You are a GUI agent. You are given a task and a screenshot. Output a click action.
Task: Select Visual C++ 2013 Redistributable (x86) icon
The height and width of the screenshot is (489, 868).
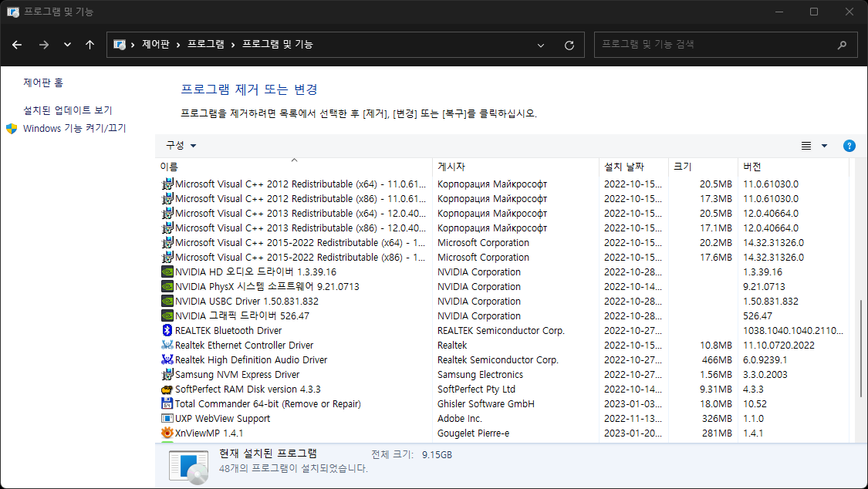tap(167, 228)
